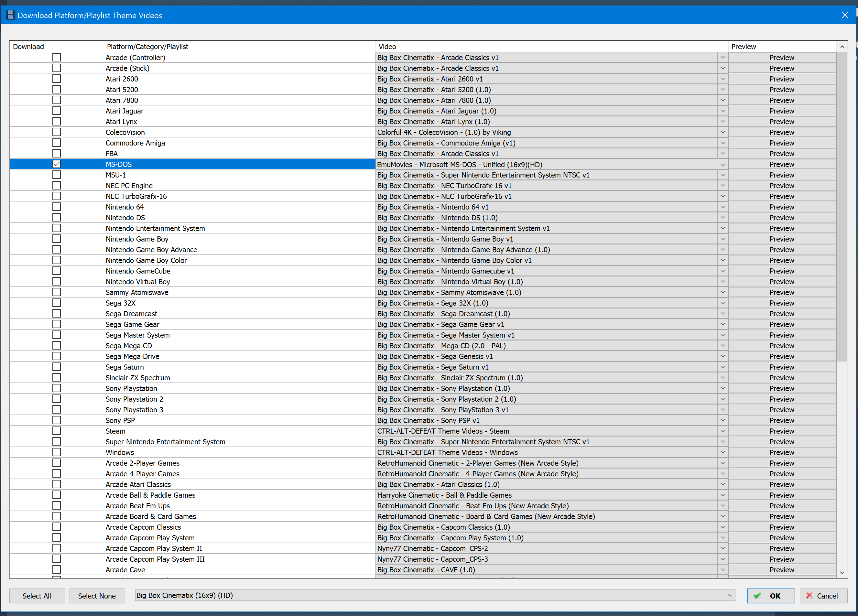Select the Sega Mega Drive platform name
Viewport: 858px width, 616px height.
[132, 356]
